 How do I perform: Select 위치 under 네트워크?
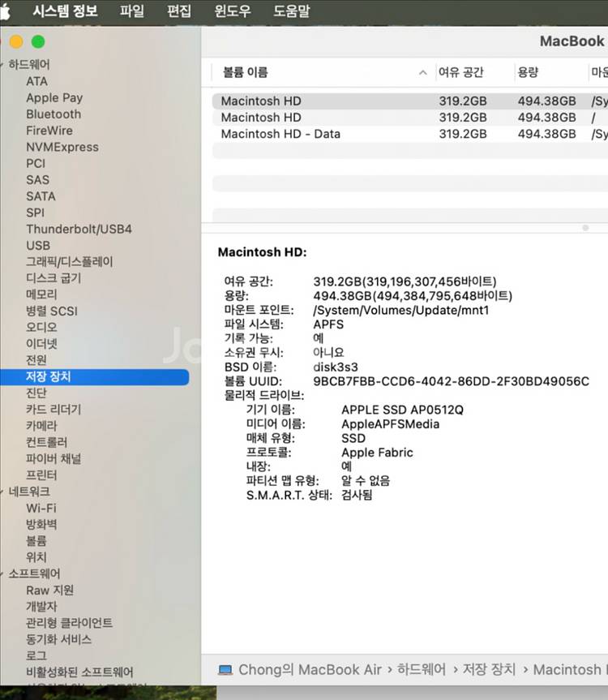coord(36,557)
